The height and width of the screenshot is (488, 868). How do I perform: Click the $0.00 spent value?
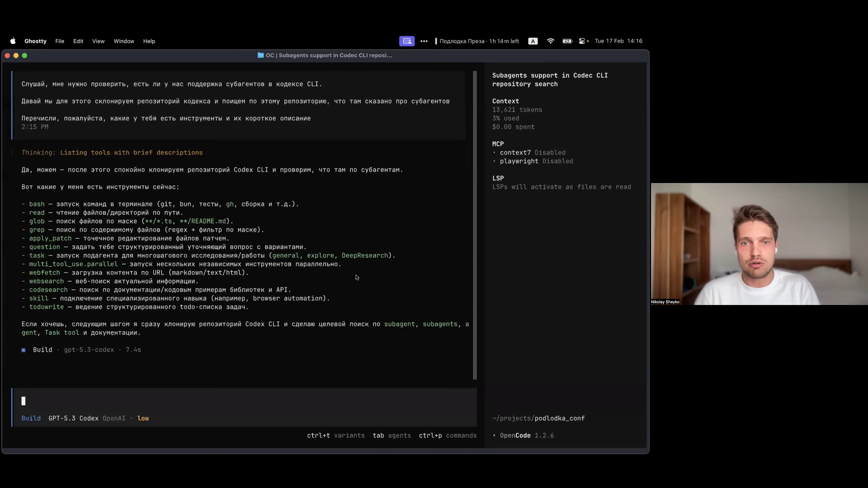coord(513,127)
